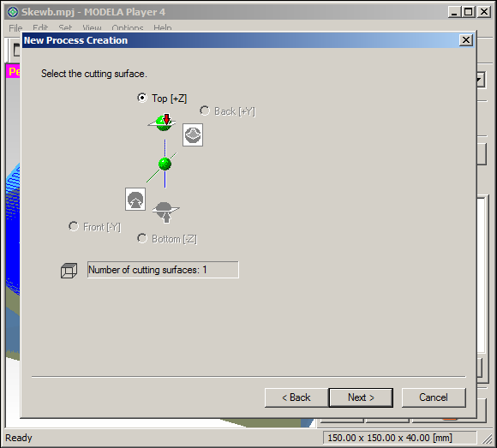Close the New Process Creation dialog
497x448 pixels.
(466, 40)
